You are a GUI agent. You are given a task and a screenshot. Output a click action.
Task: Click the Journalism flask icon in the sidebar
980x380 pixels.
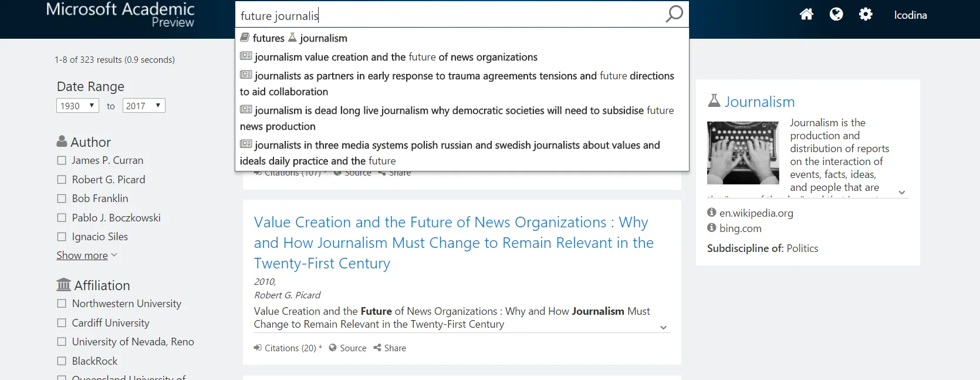(714, 100)
